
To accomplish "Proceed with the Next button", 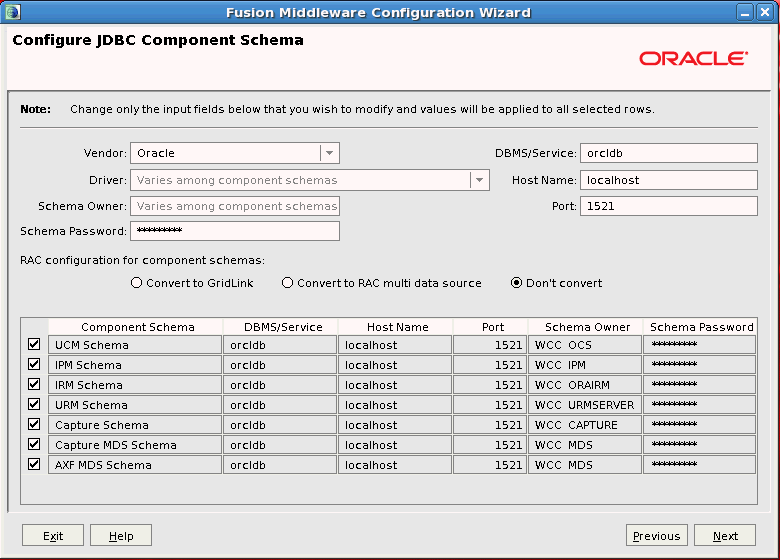I will coord(725,536).
